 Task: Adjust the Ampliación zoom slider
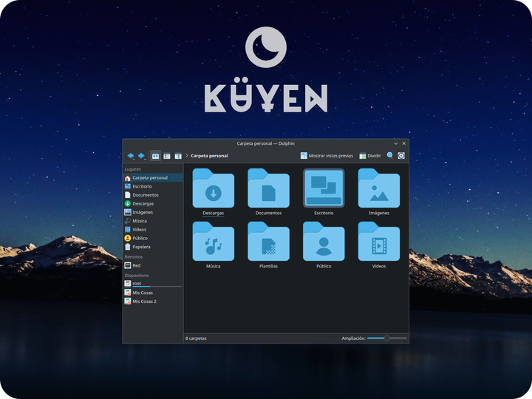386,338
